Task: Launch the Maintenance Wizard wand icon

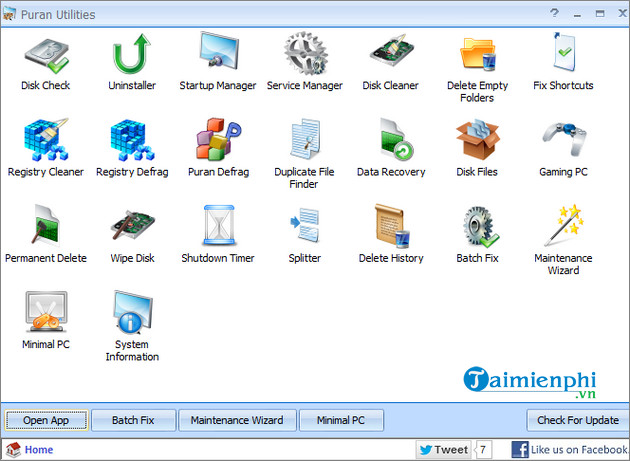Action: click(564, 225)
